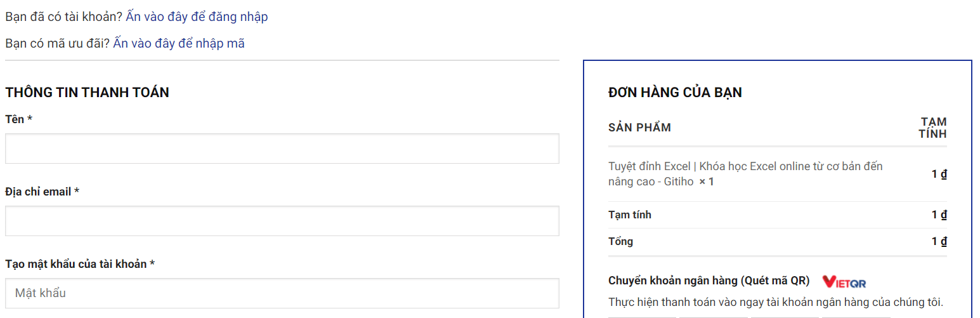The image size is (980, 318).
Task: Click the product price beside the Excel course
Action: click(939, 174)
